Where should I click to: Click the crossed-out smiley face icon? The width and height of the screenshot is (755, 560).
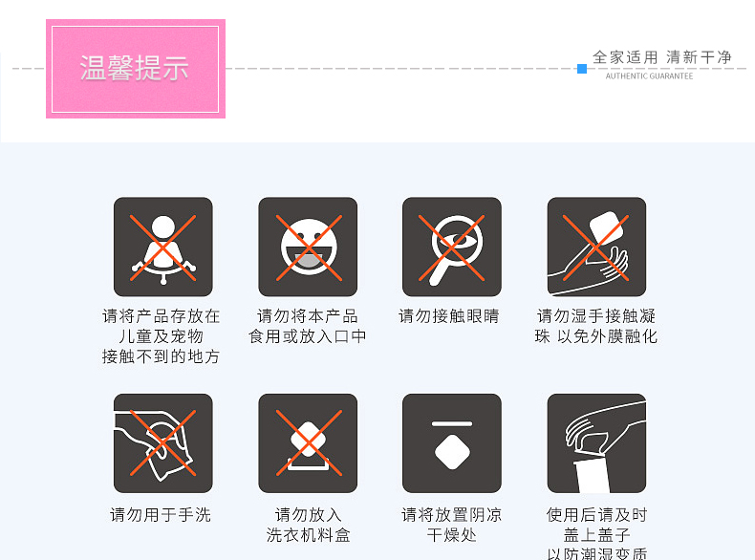click(x=308, y=247)
